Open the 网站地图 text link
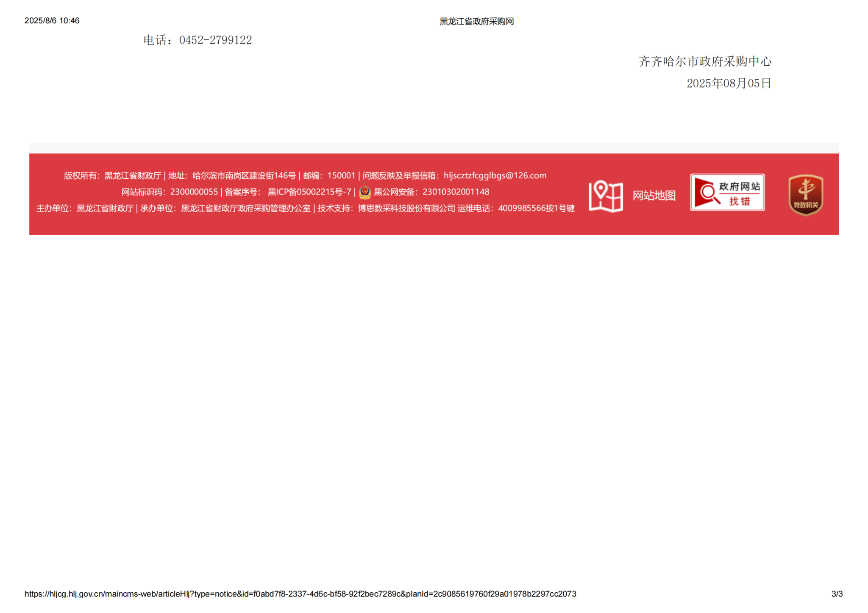The height and width of the screenshot is (613, 868). (x=654, y=196)
